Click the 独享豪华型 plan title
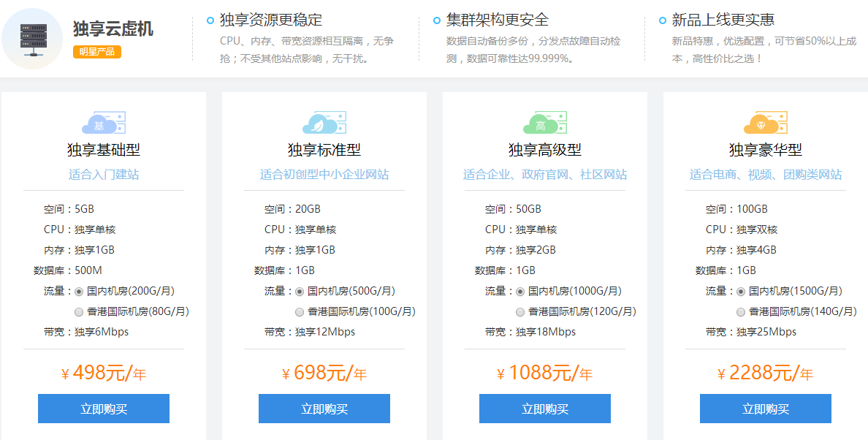This screenshot has height=440, width=868. 766,150
